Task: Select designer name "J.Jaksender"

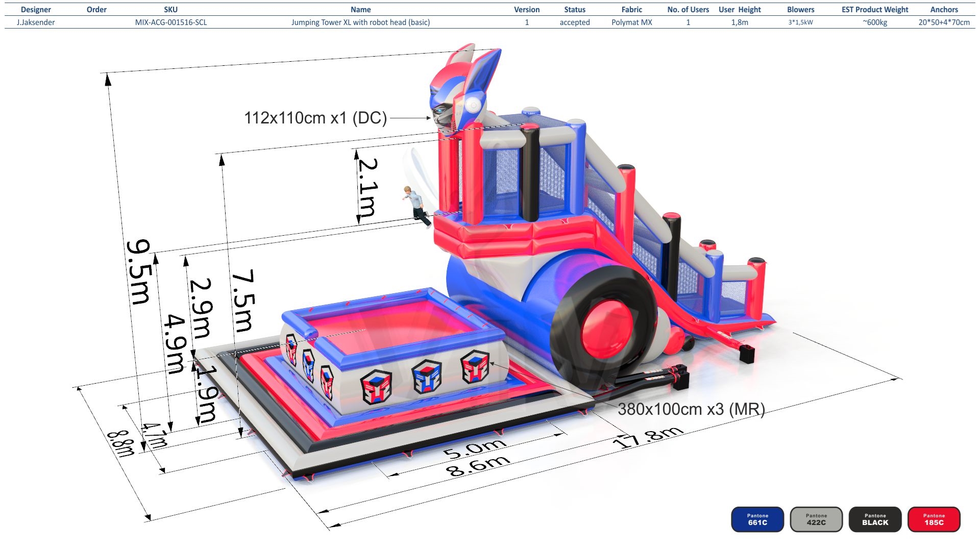Action: tap(36, 22)
